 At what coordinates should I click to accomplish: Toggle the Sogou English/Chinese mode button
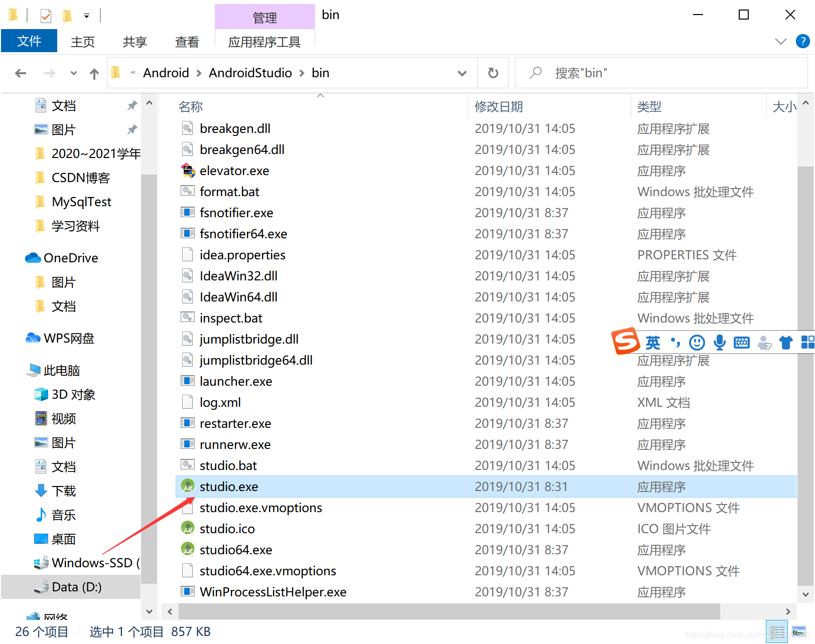653,343
